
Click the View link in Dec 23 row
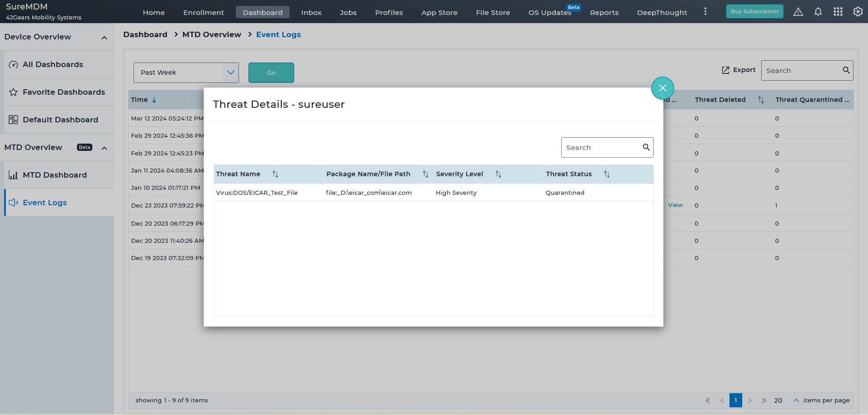675,205
